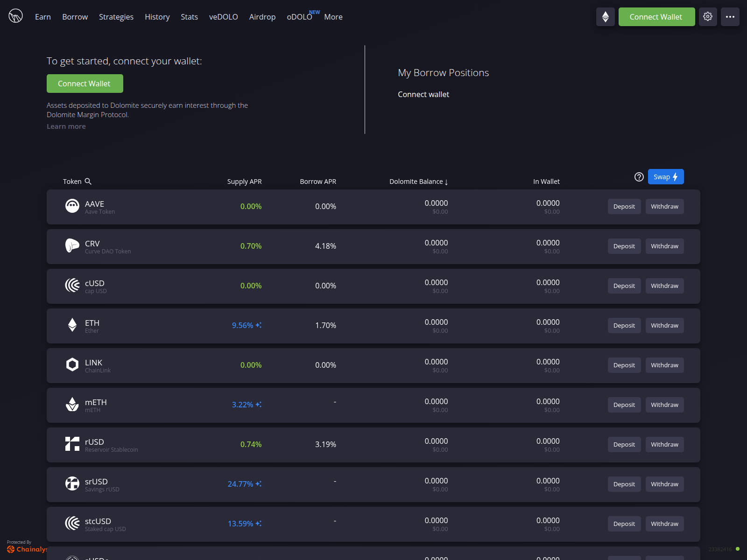Click the Dolomite logo icon
The image size is (747, 560).
point(15,16)
